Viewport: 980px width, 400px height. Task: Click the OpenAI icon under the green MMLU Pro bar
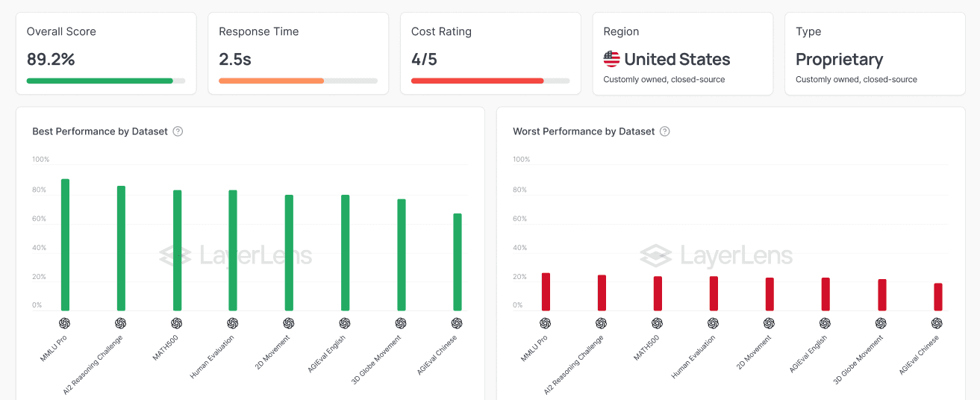pyautogui.click(x=65, y=323)
